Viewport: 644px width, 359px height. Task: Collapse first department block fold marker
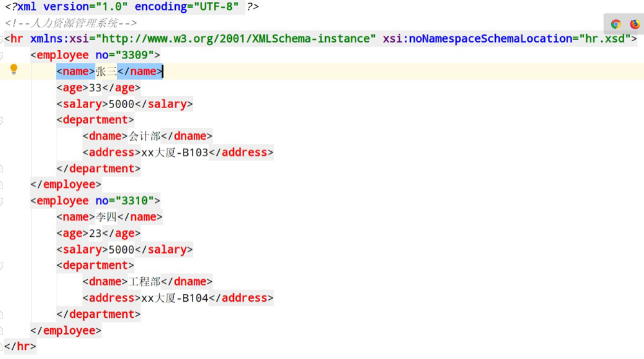1,120
